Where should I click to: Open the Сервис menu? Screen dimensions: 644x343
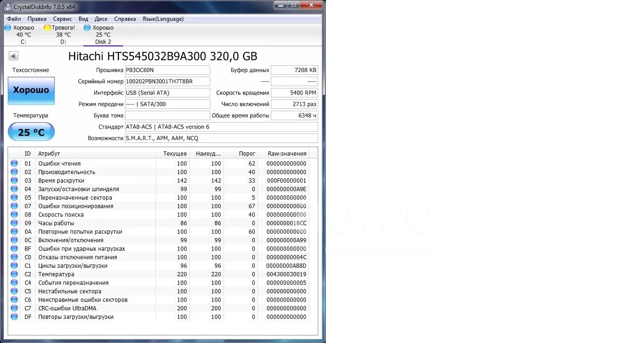point(63,19)
